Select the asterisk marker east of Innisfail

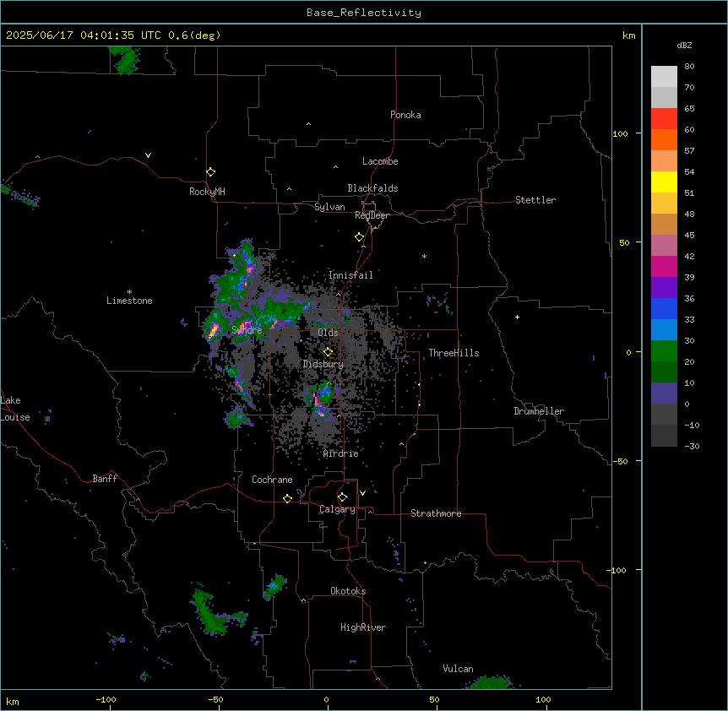click(424, 256)
